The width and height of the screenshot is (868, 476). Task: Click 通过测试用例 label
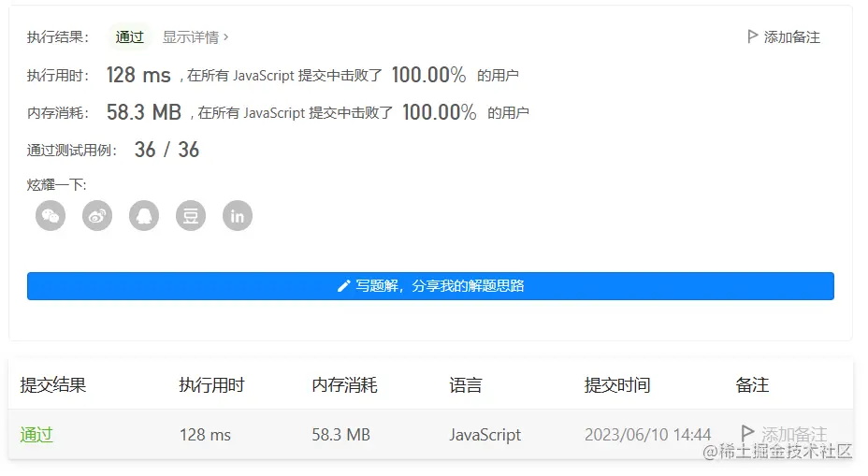pos(72,150)
